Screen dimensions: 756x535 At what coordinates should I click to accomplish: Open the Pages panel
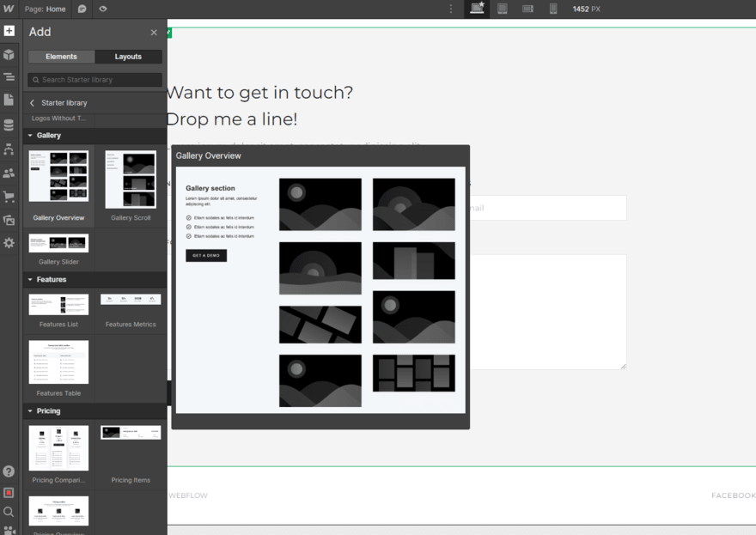9,100
